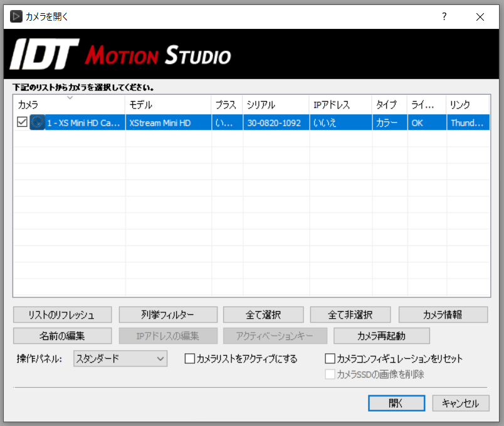Sort by the IPアドレス column header

tap(341, 105)
